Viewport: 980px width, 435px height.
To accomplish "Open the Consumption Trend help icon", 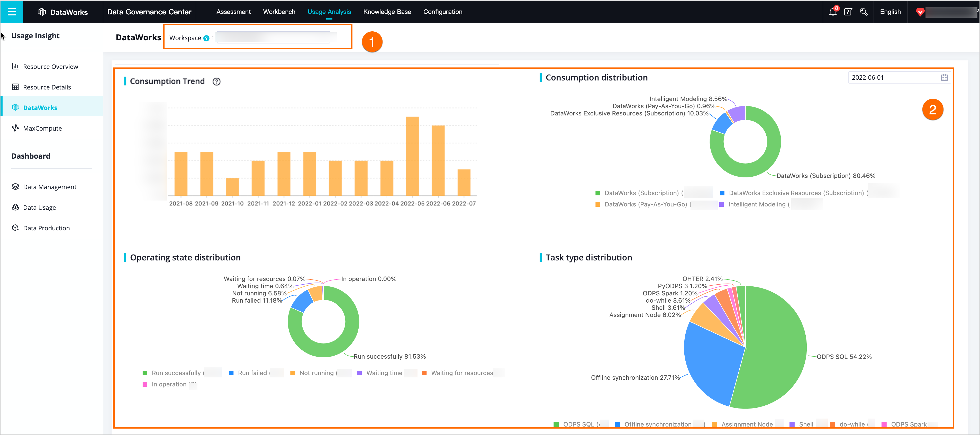I will [x=216, y=81].
